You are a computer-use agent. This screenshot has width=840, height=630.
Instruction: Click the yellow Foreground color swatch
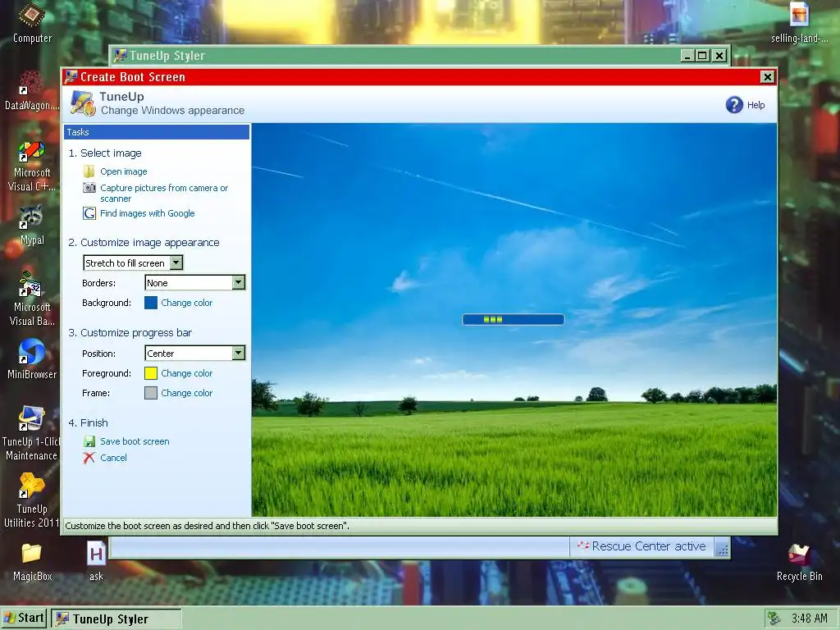[x=151, y=373]
